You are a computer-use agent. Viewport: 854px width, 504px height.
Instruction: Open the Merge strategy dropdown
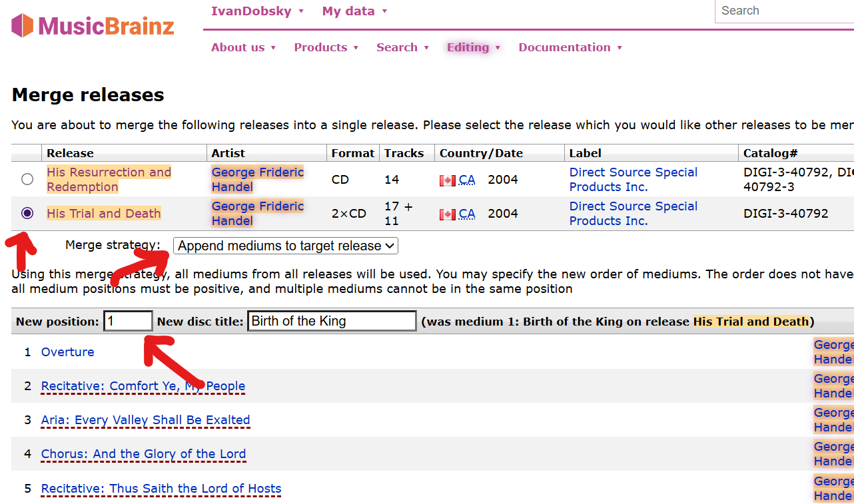click(x=285, y=246)
